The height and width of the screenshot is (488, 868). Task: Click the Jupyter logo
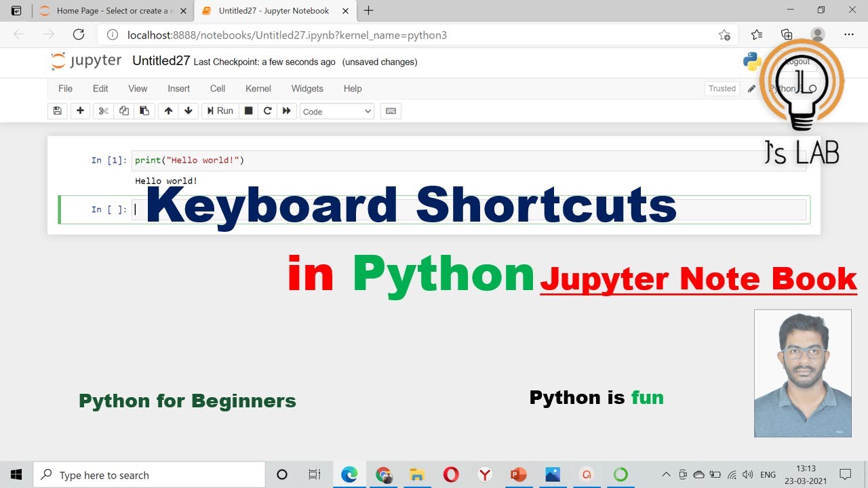click(86, 61)
